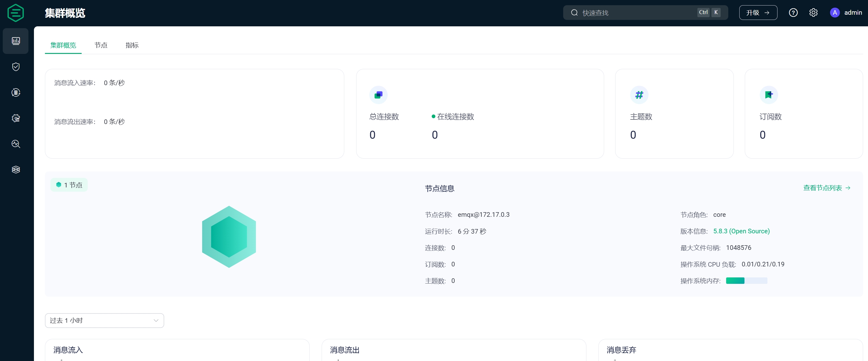This screenshot has width=868, height=361.
Task: Open settings via top gear icon
Action: 813,13
